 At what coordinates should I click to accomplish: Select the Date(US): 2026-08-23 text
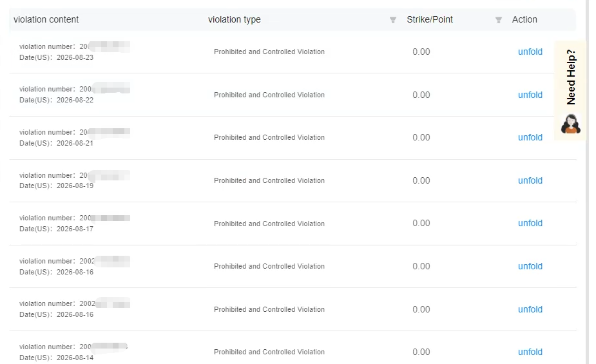(56, 57)
